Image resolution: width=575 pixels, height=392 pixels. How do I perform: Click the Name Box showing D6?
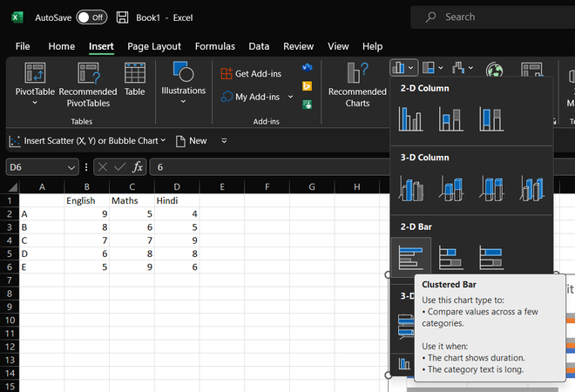pos(37,167)
